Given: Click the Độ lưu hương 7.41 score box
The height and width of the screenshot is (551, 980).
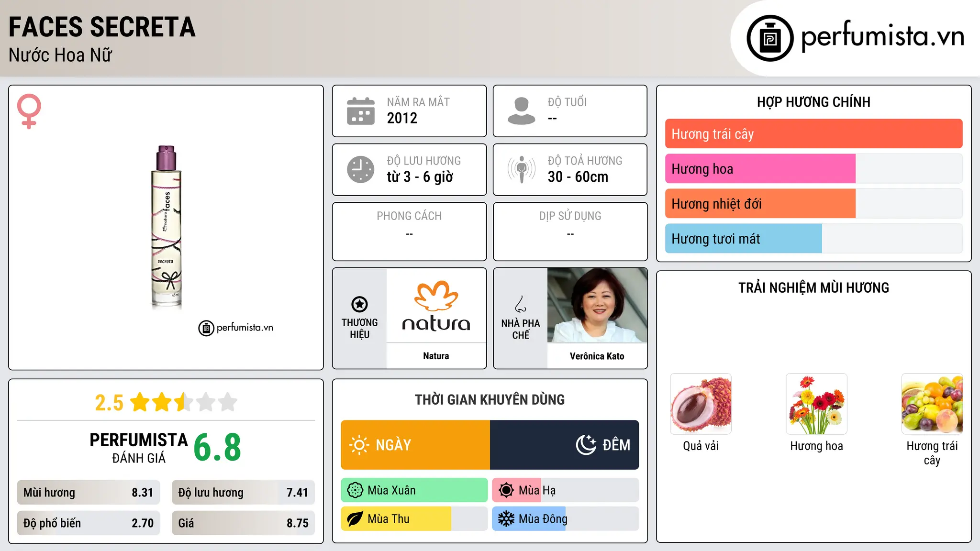Looking at the screenshot, I should [243, 493].
